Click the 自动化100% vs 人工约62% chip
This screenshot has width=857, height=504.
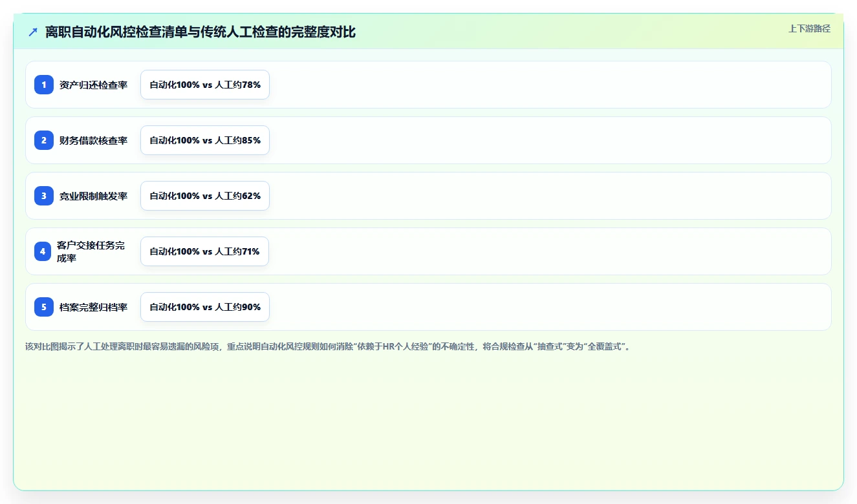point(205,196)
